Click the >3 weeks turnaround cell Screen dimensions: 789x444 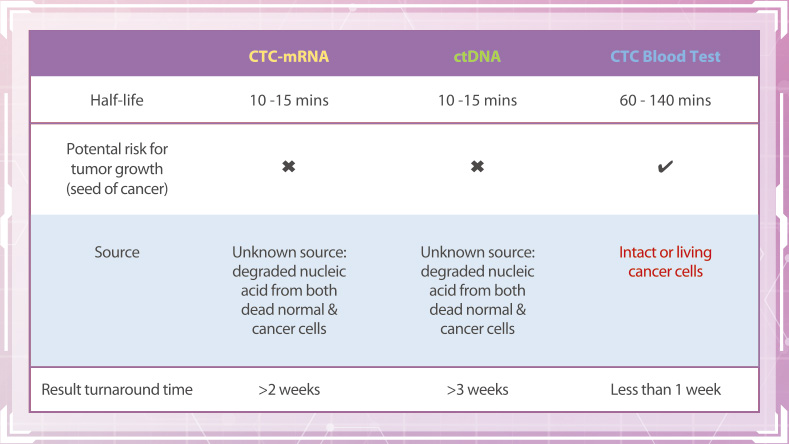(x=477, y=389)
